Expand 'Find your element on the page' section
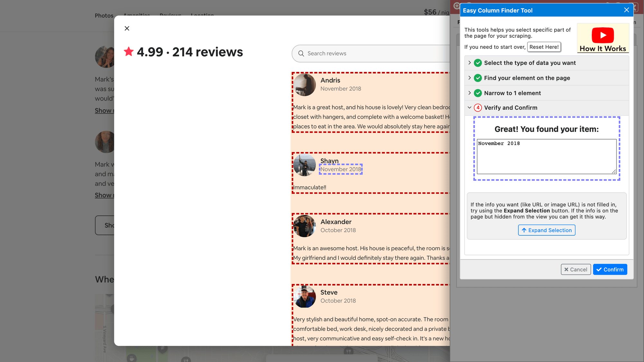644x362 pixels. (469, 78)
